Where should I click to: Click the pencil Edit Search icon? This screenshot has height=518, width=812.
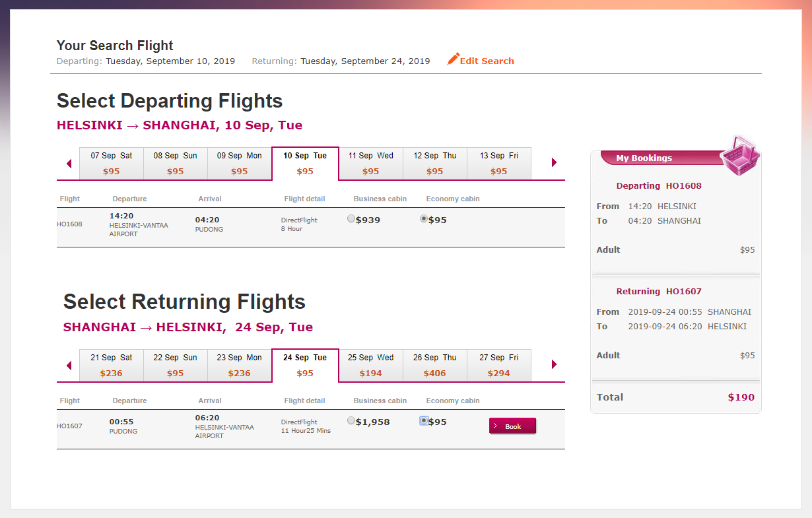[x=453, y=59]
